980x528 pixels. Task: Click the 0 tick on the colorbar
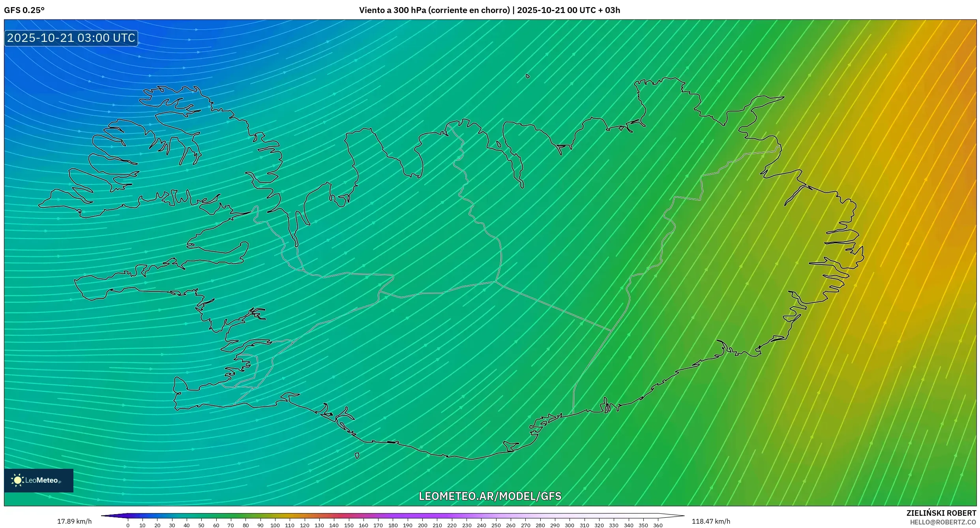pos(128,525)
